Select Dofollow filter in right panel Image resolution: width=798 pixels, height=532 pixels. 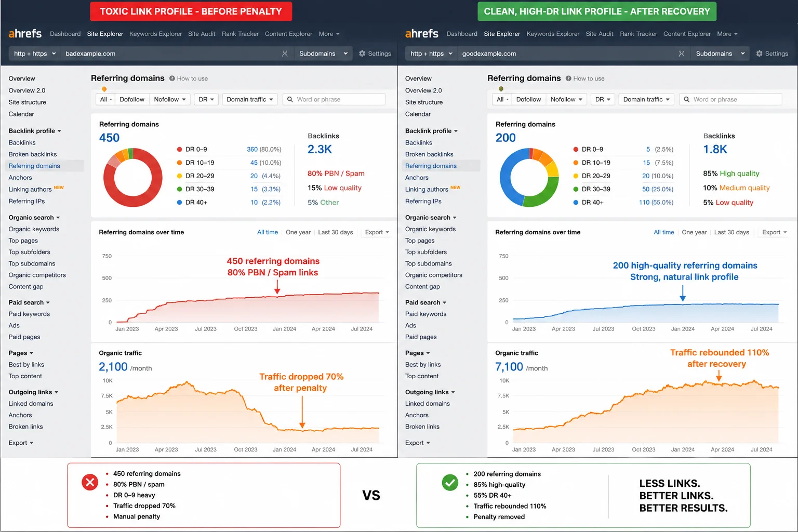528,99
